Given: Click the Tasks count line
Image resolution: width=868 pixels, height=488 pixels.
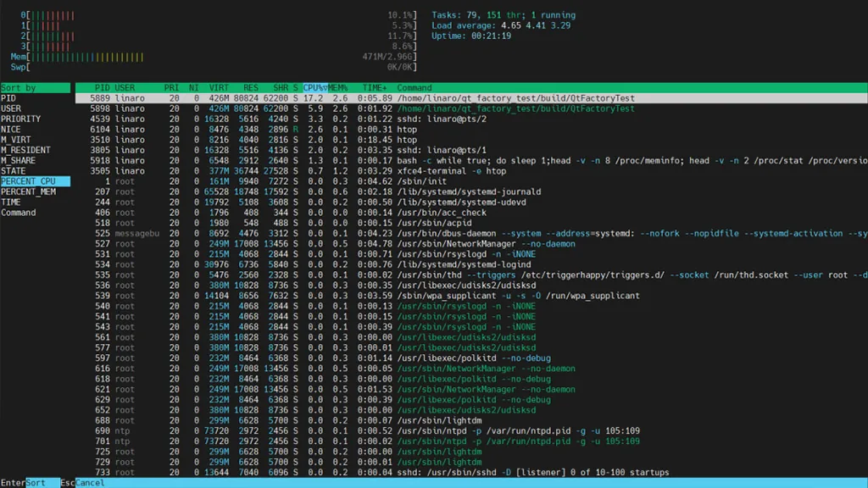Looking at the screenshot, I should click(x=504, y=15).
